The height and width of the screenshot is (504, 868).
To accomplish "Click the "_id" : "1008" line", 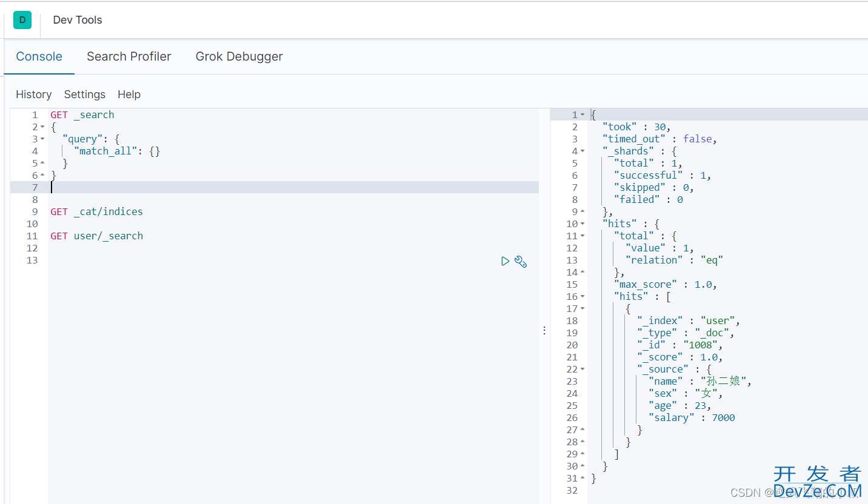I will pos(680,345).
